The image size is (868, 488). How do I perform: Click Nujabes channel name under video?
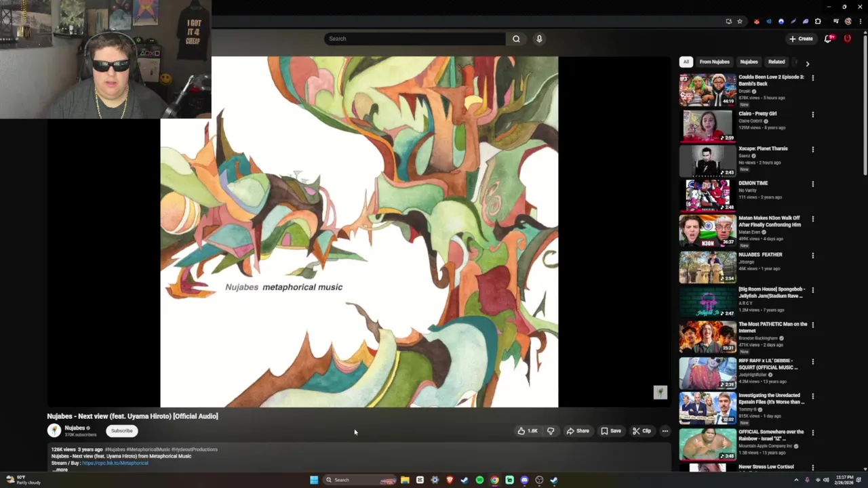[x=75, y=428]
